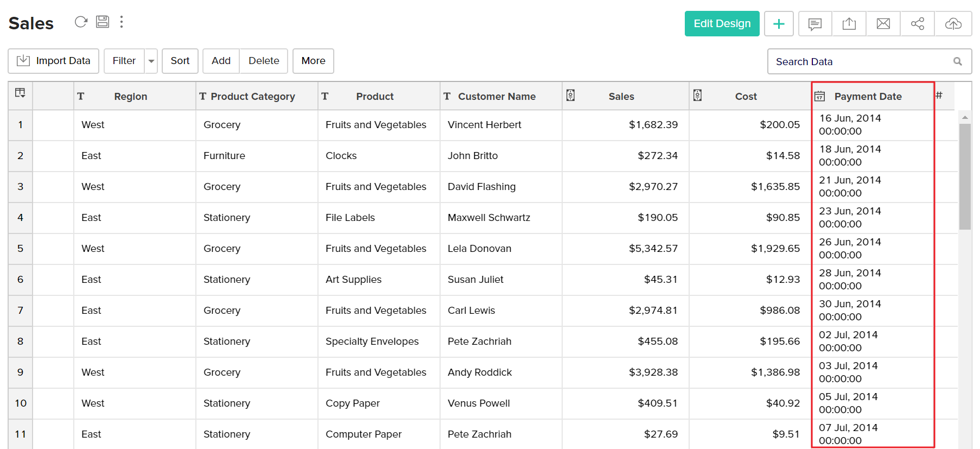Select the Payment Date column header
This screenshot has height=449, width=980.
click(868, 97)
